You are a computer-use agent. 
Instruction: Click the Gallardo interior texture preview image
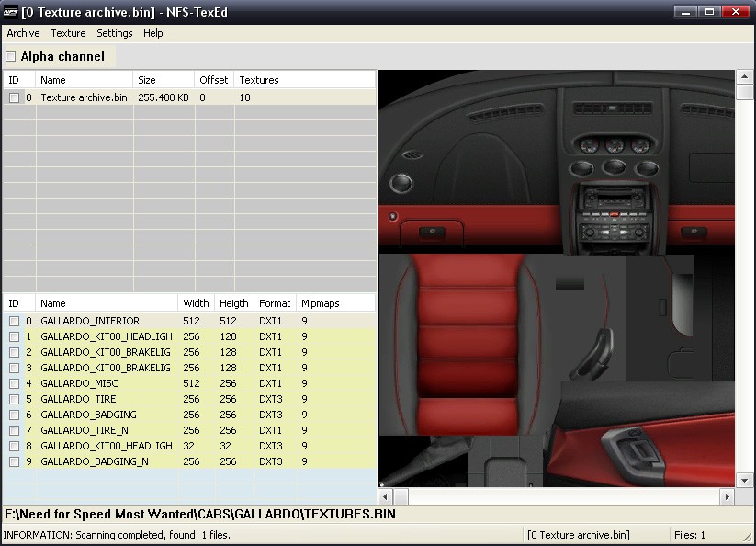pyautogui.click(x=557, y=279)
